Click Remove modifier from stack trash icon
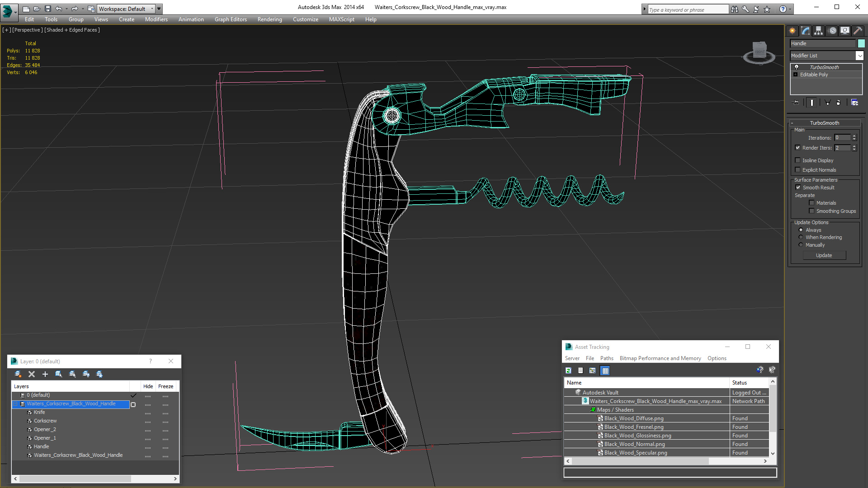Screen dimensions: 868x488 point(838,103)
